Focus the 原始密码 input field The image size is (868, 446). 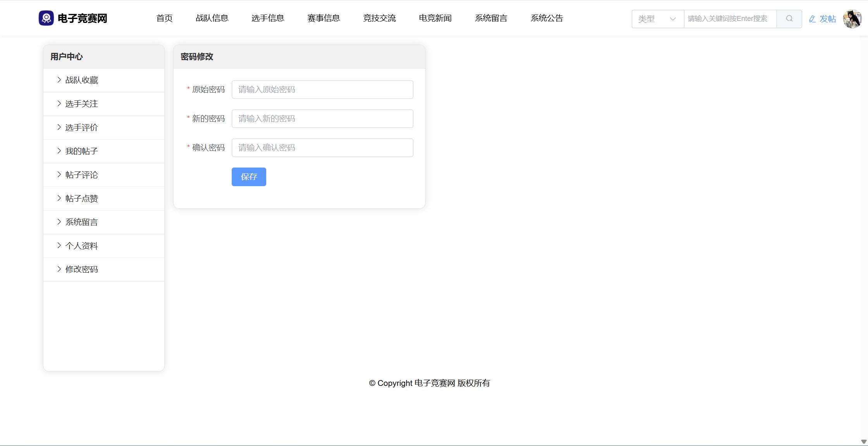322,90
